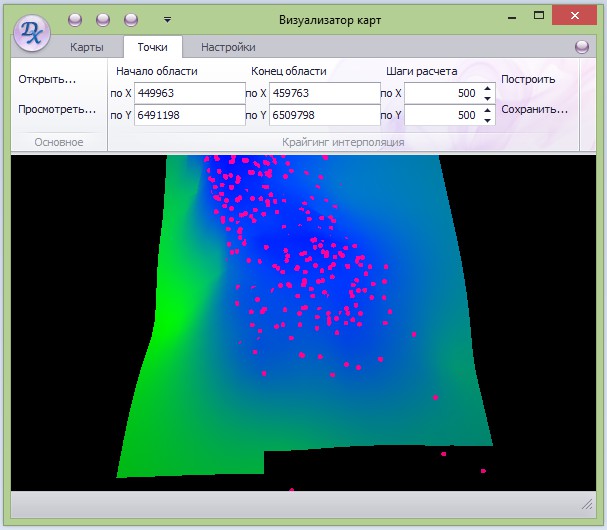This screenshot has width=607, height=530.
Task: Increase the X calculation step value
Action: (487, 88)
